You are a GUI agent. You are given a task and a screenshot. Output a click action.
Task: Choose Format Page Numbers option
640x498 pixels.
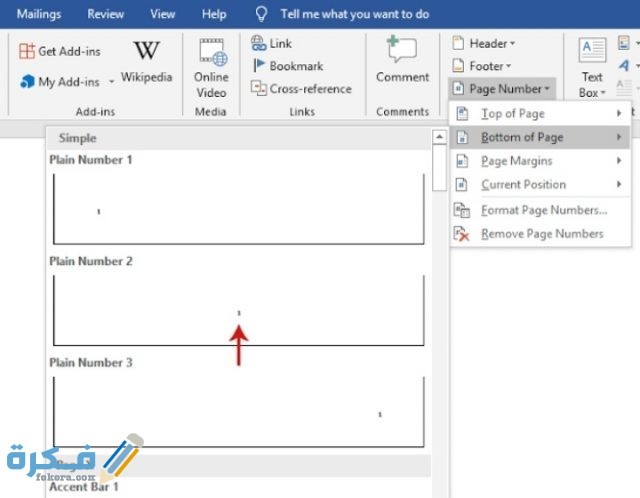[x=543, y=210]
